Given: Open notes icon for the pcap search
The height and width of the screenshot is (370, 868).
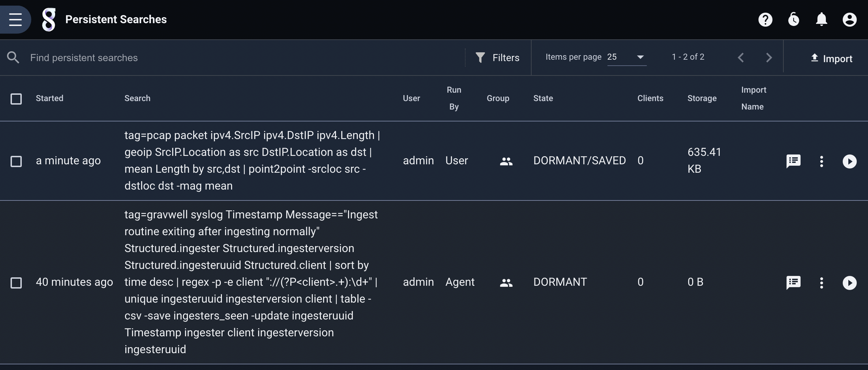Looking at the screenshot, I should point(794,161).
